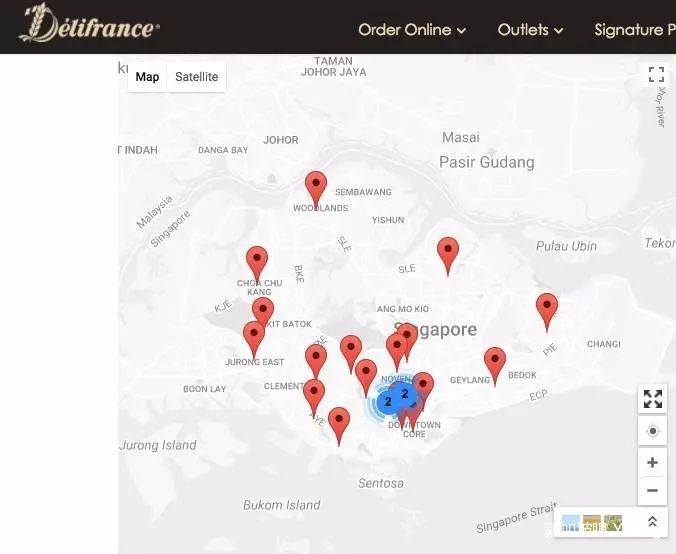Image resolution: width=676 pixels, height=554 pixels.
Task: Open the Signature menu item
Action: pyautogui.click(x=635, y=30)
